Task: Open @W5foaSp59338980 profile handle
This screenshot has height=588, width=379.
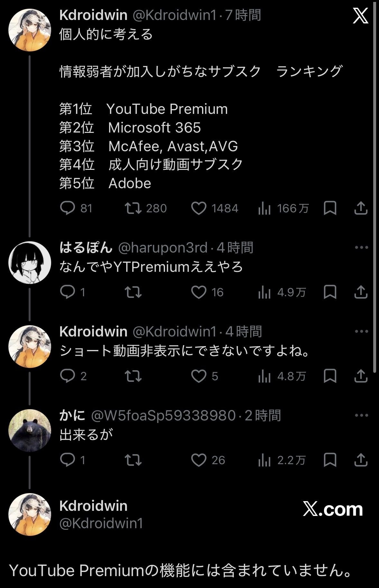Action: [163, 416]
